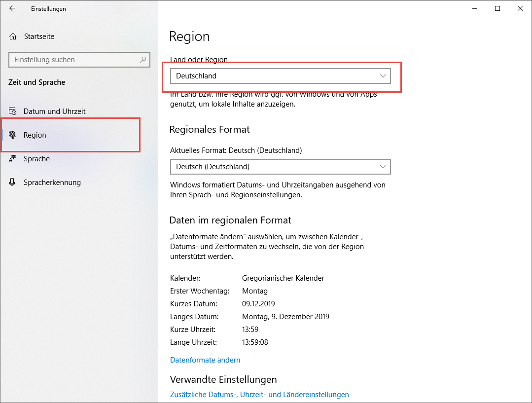
Task: Open Zusätzliche Datums-, Uhrzeit- und Ländereinstellungen
Action: [x=259, y=394]
